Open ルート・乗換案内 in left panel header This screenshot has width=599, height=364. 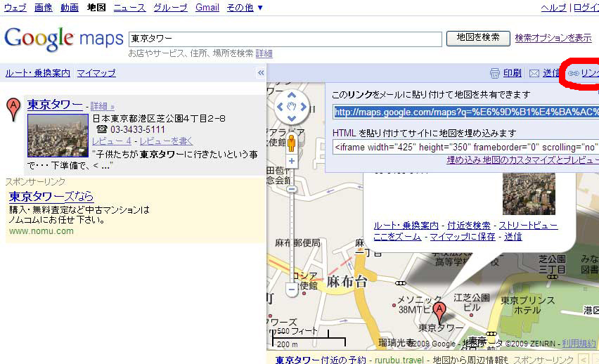pyautogui.click(x=37, y=73)
